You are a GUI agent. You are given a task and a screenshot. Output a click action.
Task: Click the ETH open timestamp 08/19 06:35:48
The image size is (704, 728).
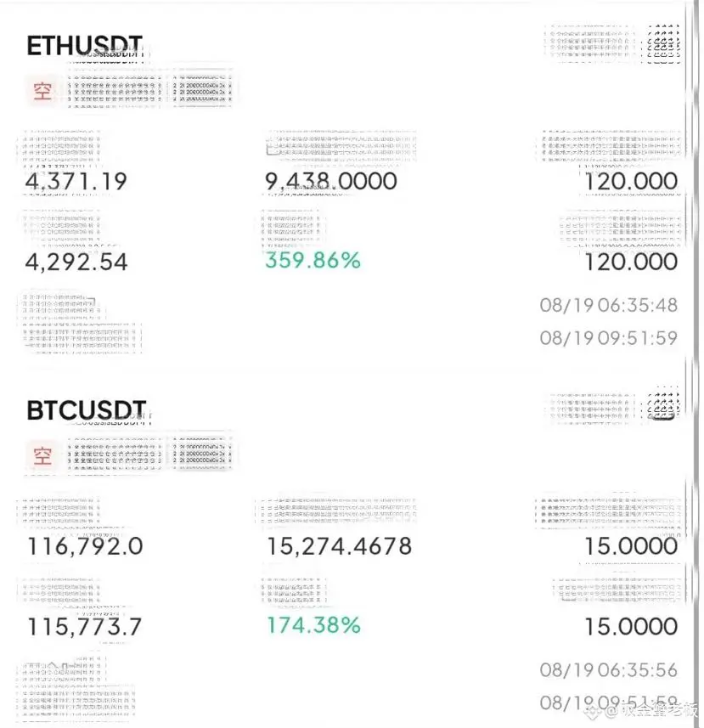(608, 305)
